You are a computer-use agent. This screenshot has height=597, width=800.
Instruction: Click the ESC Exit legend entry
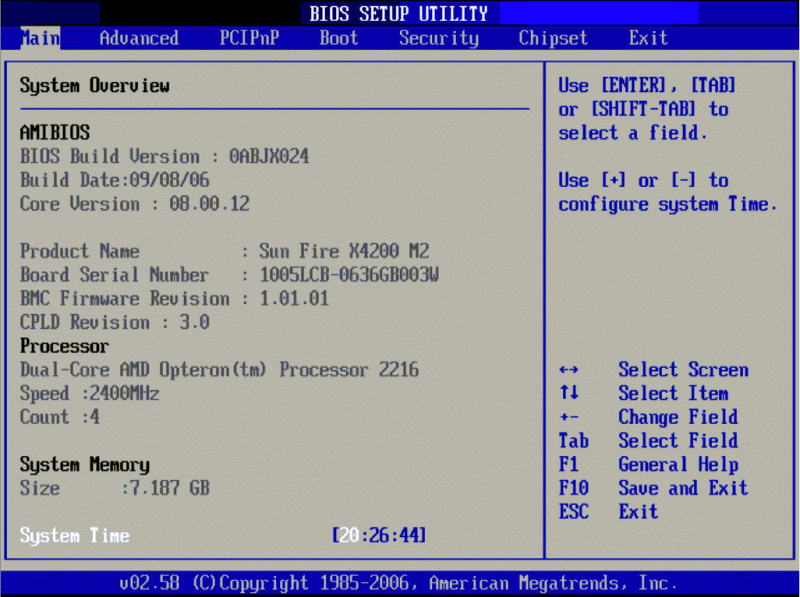608,512
